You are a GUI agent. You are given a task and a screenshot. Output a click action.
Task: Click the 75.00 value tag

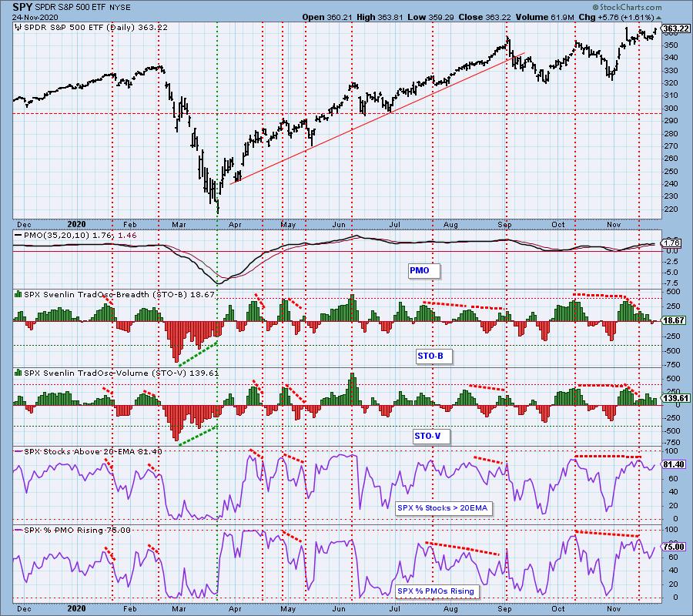coord(674,547)
